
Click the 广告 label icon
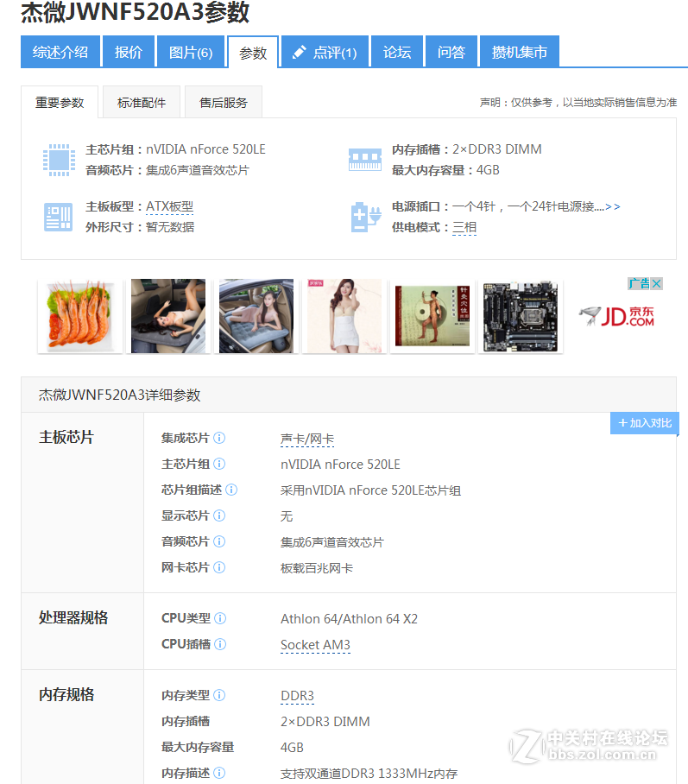pyautogui.click(x=639, y=283)
